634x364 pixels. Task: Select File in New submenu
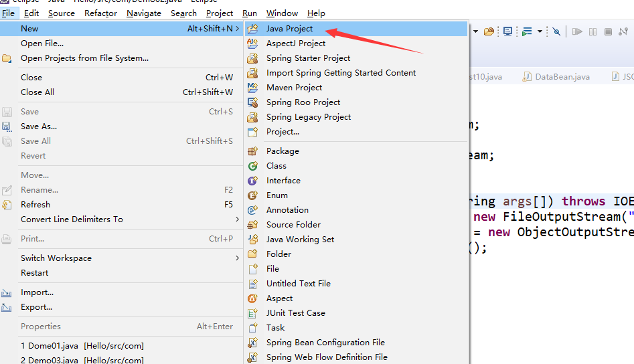[356, 269]
